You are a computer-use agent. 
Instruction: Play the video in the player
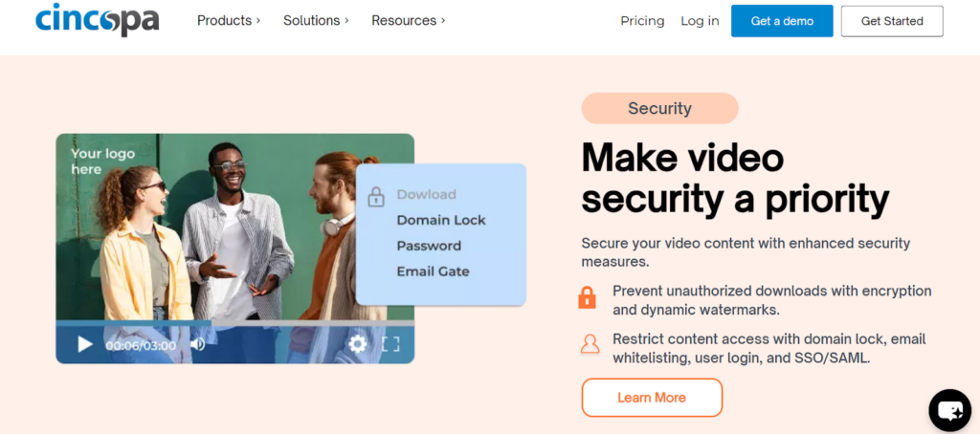[85, 344]
